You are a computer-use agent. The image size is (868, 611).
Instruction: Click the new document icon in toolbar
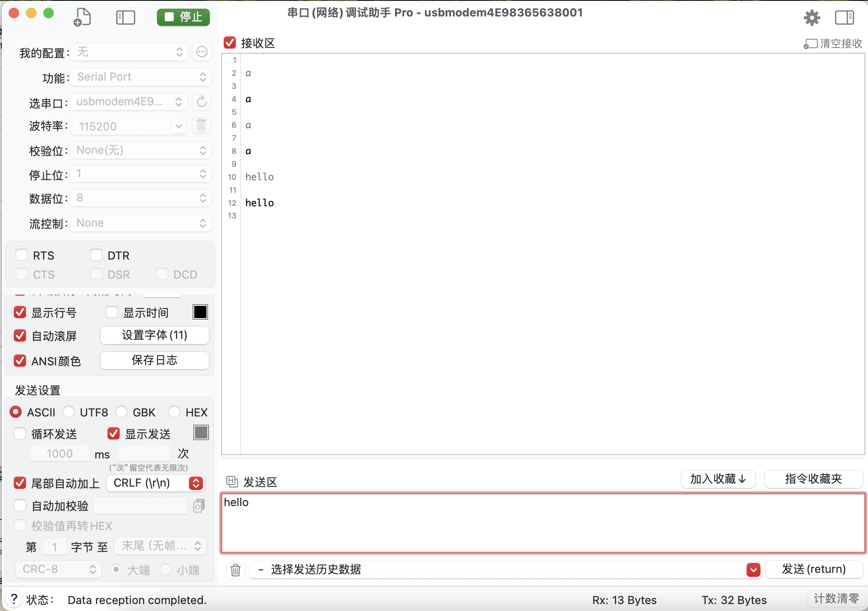[x=82, y=17]
